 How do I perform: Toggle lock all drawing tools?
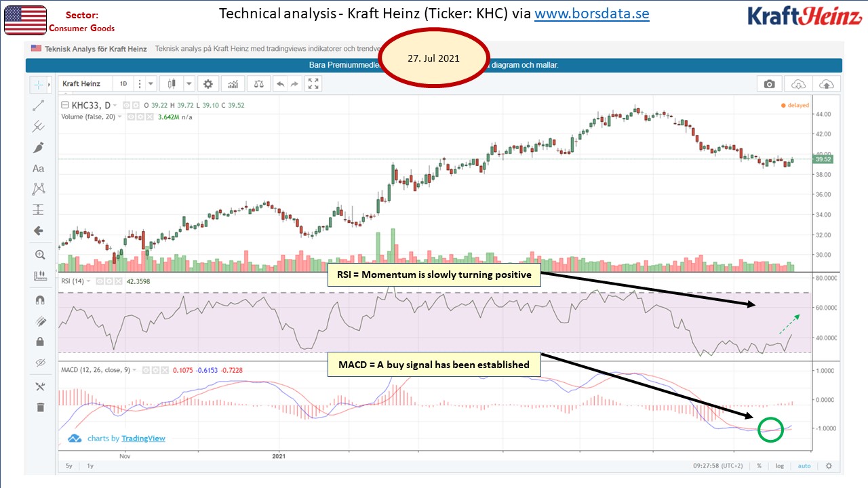click(x=39, y=342)
